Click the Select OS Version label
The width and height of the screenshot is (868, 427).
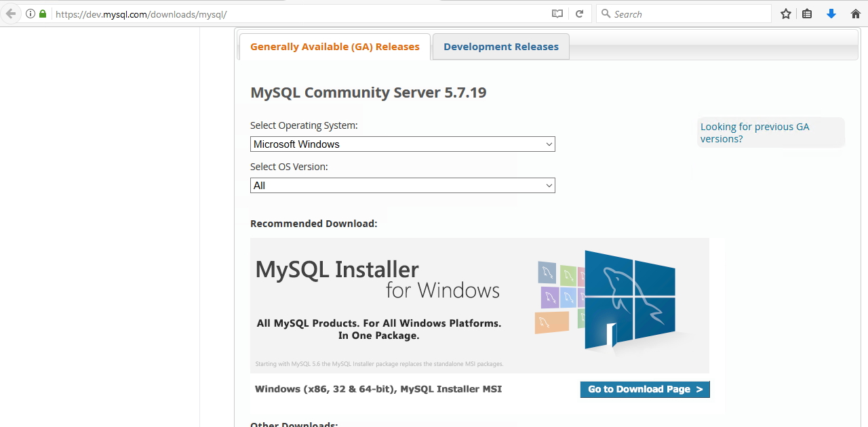pos(289,167)
